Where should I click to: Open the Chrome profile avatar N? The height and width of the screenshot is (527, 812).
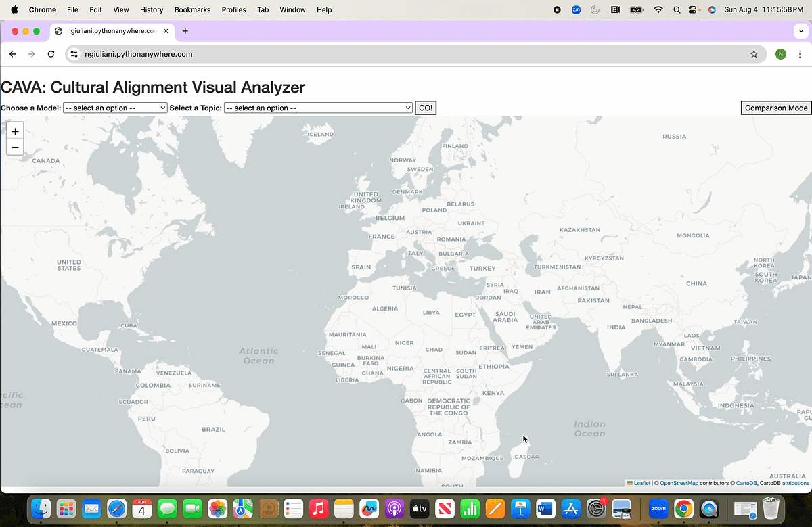tap(780, 54)
